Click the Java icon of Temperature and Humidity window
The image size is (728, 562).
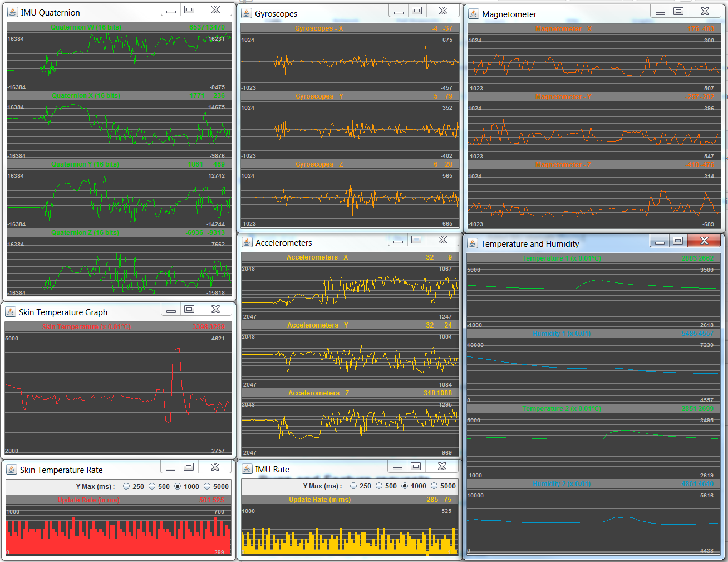pyautogui.click(x=473, y=243)
